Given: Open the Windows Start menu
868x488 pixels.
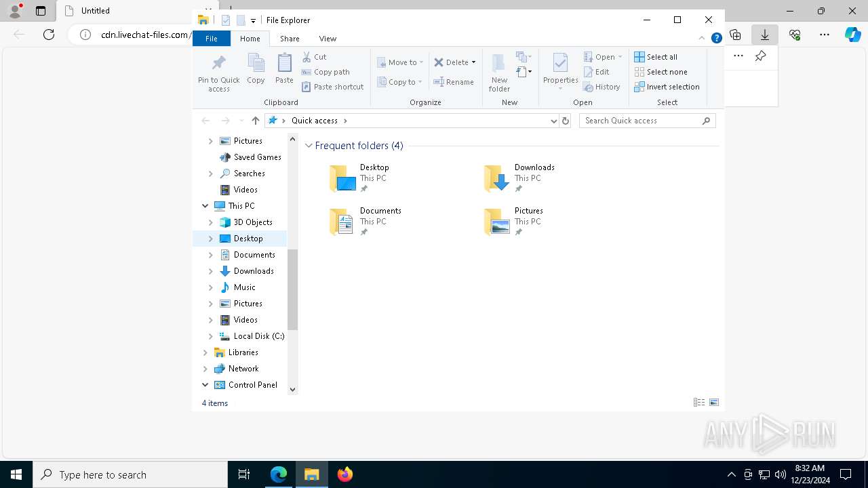Looking at the screenshot, I should [16, 474].
